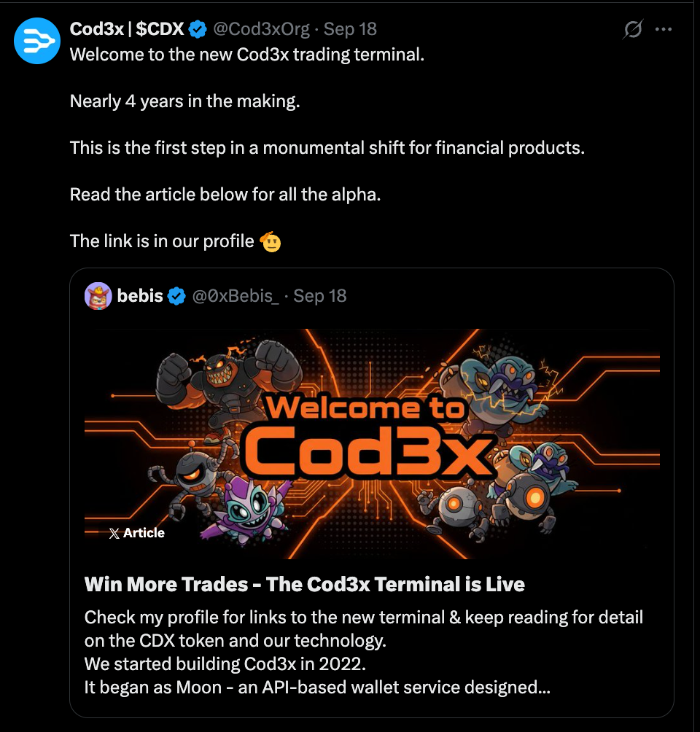Click the Sep 18 timestamp on main post
Image resolution: width=700 pixels, height=732 pixels.
(x=350, y=29)
